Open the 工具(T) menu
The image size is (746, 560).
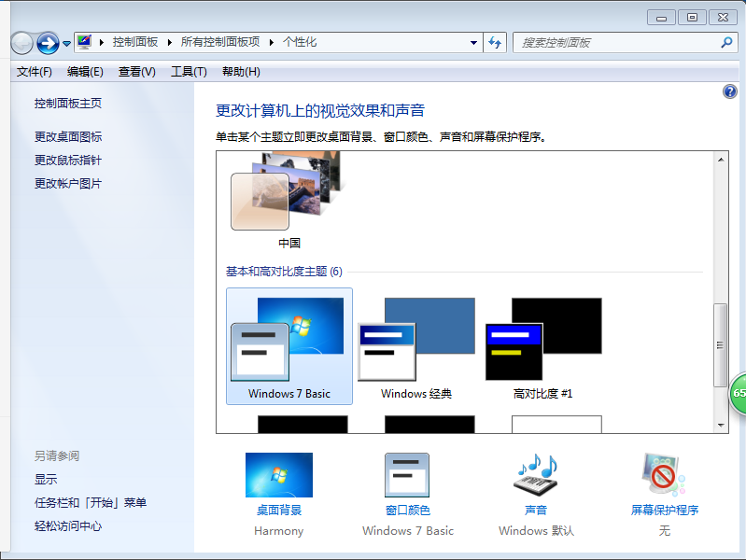pyautogui.click(x=188, y=72)
